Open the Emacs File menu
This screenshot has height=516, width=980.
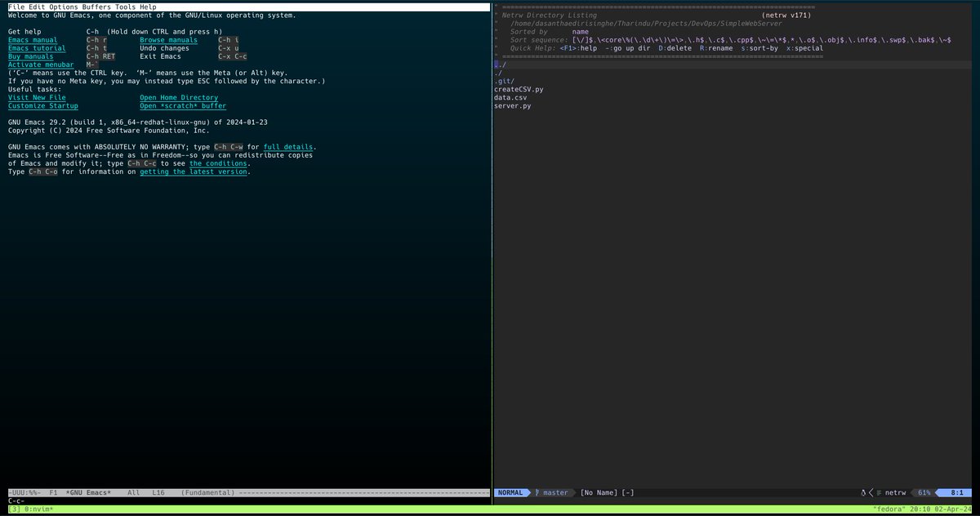[16, 7]
